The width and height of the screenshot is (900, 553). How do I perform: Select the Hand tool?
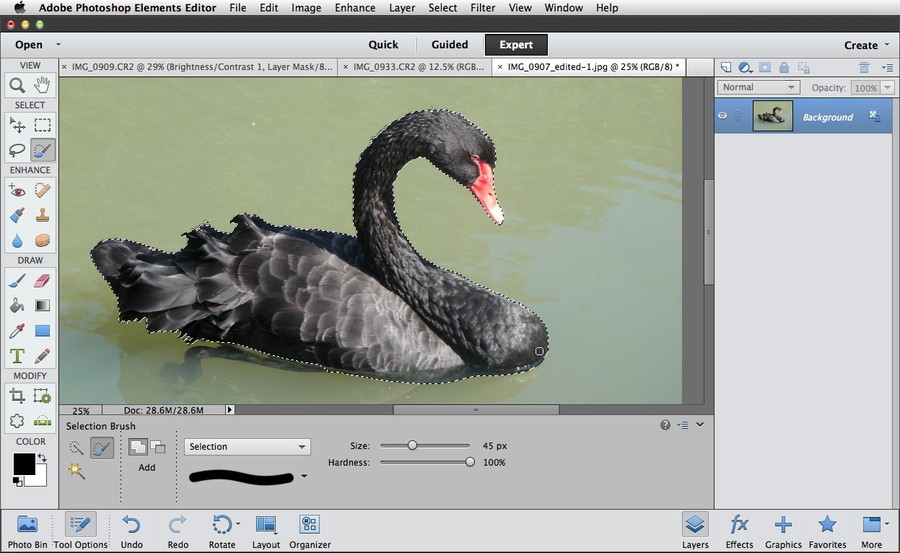click(x=42, y=86)
